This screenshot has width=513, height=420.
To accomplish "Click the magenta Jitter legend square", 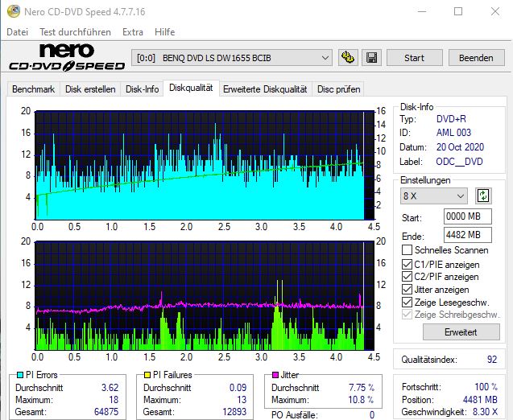I will click(x=275, y=375).
